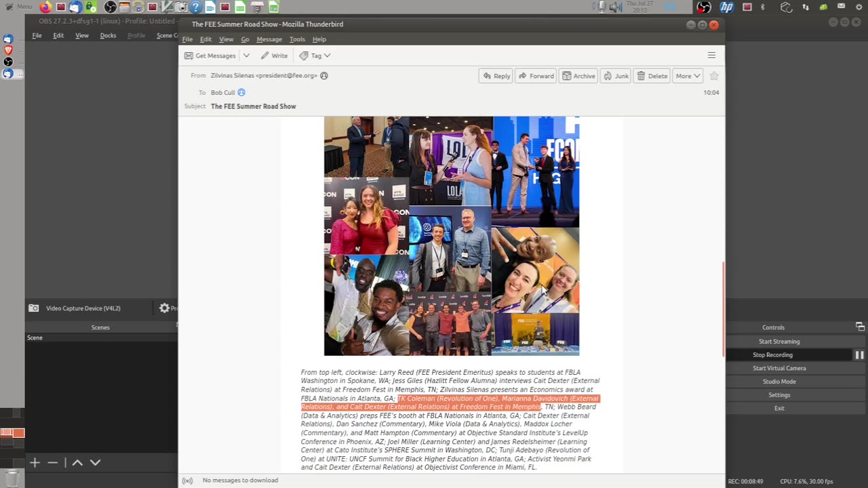This screenshot has width=868, height=488.
Task: Star the message with the star icon
Action: coord(713,76)
